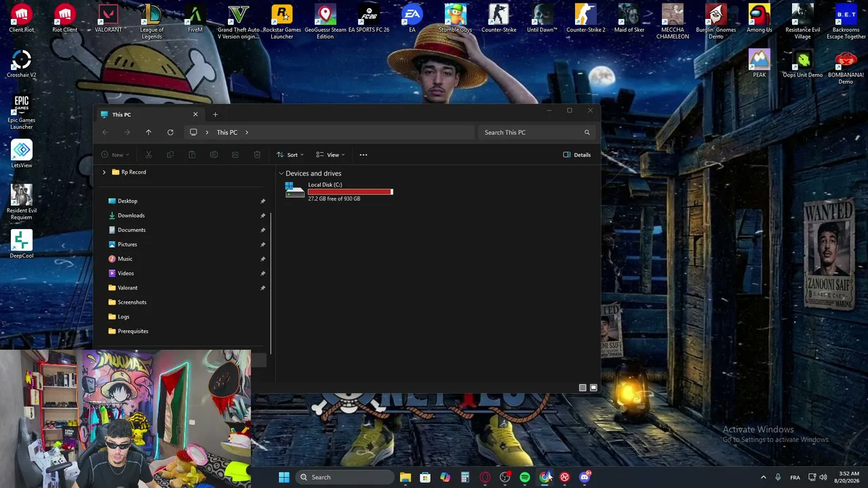Select the Among Us desktop shortcut
This screenshot has height=488, width=868.
pyautogui.click(x=759, y=19)
